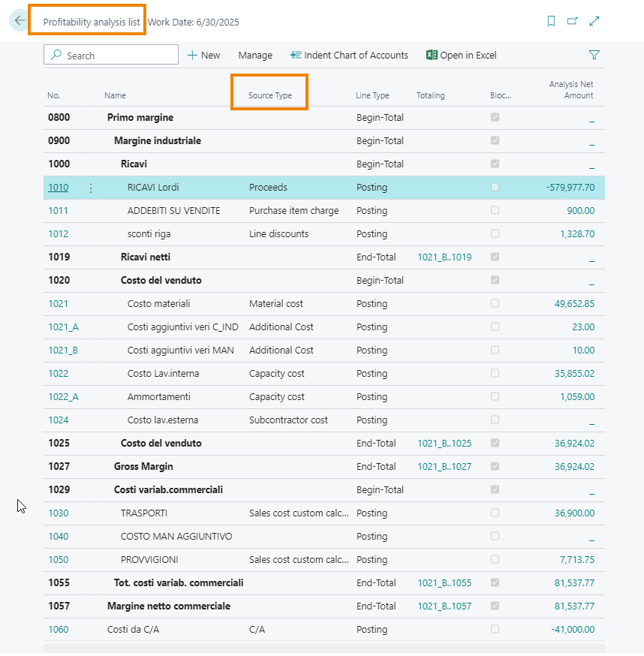Open the Blocked column header menu
644x656 pixels.
[501, 95]
